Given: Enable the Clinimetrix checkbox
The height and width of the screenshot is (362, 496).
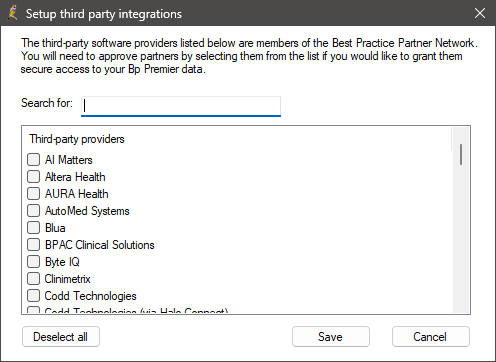Looking at the screenshot, I should [x=33, y=278].
